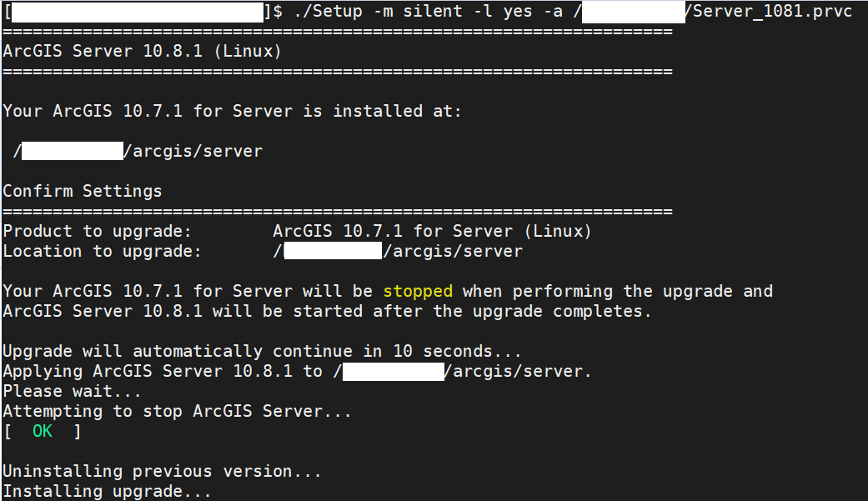Click the 'Installing upgrade...' line
The height and width of the screenshot is (501, 868).
[108, 492]
